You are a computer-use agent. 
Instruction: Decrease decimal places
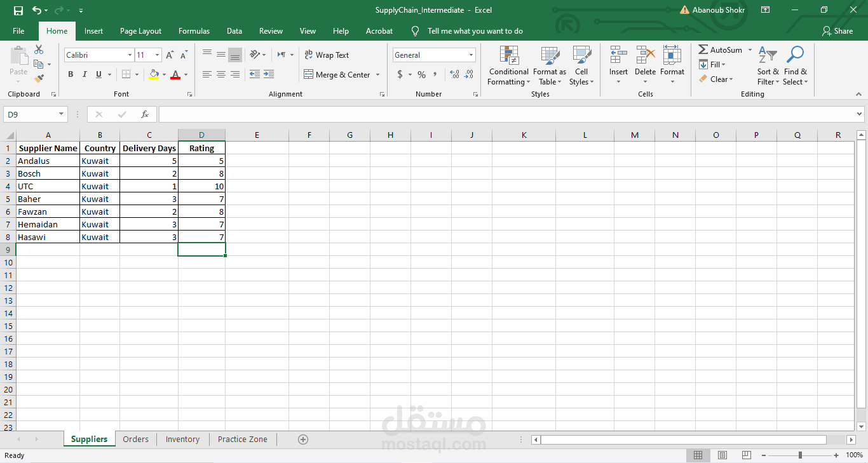[468, 74]
